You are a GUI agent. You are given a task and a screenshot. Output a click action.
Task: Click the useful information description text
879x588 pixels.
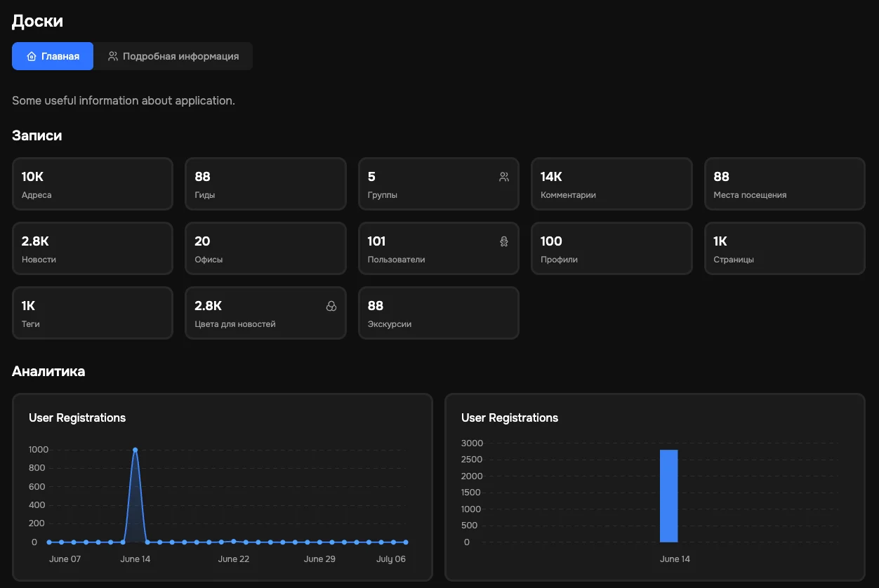tap(124, 100)
